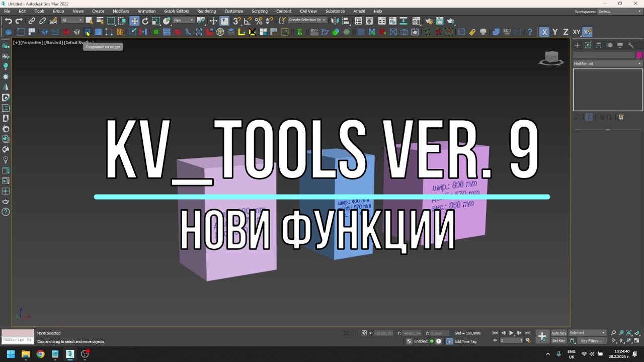Viewport: 644px width, 362px height.
Task: Click the Add Time Tag label
Action: tap(465, 341)
